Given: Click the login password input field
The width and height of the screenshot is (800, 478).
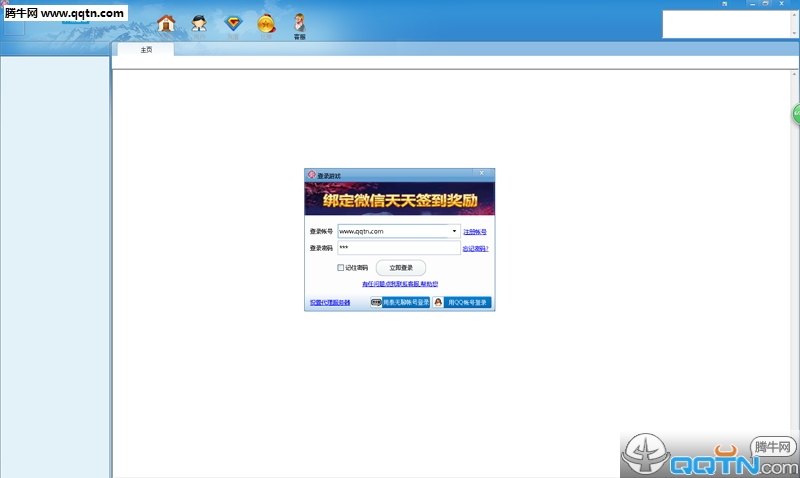Looking at the screenshot, I should (398, 248).
